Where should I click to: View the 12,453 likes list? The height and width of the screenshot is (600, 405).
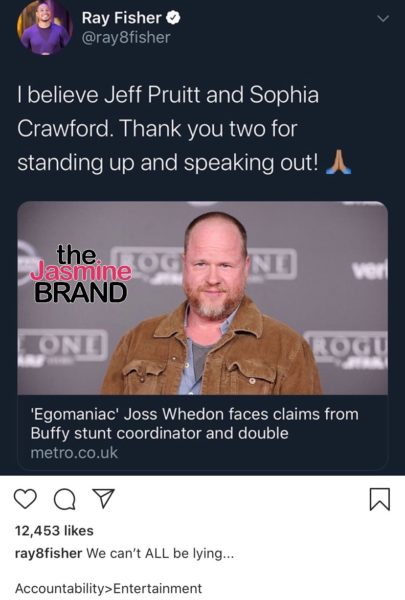(x=54, y=531)
